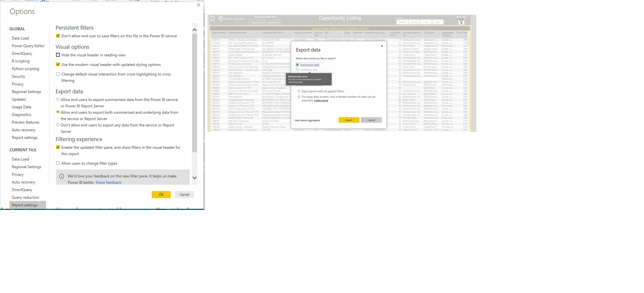Open Current File Privacy settings
The height and width of the screenshot is (293, 644).
tap(18, 175)
